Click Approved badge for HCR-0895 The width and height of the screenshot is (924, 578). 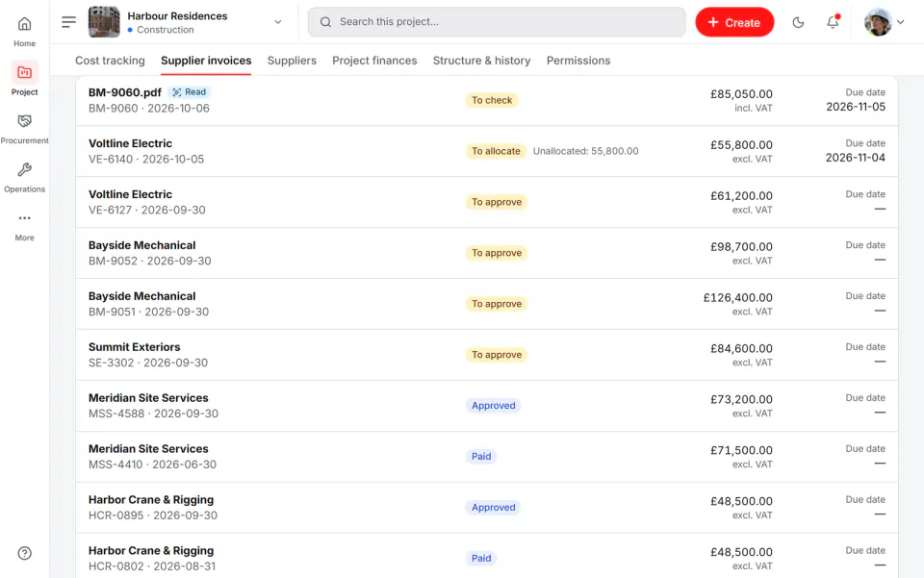(x=493, y=508)
